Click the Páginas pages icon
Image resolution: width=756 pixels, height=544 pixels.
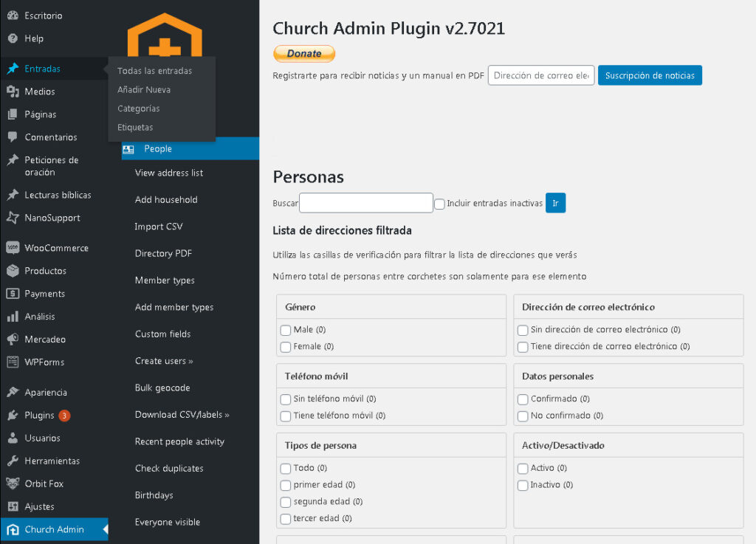(x=13, y=114)
